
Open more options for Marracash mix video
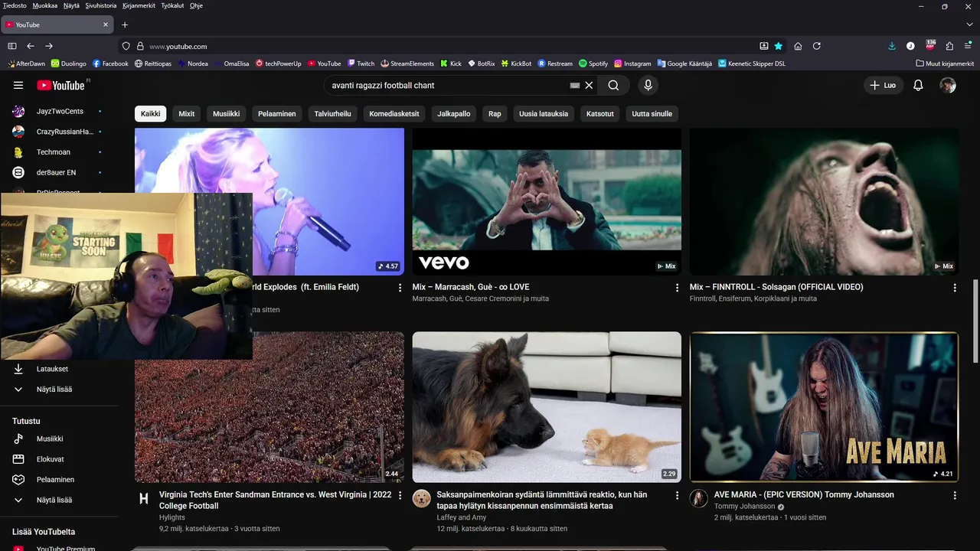677,288
